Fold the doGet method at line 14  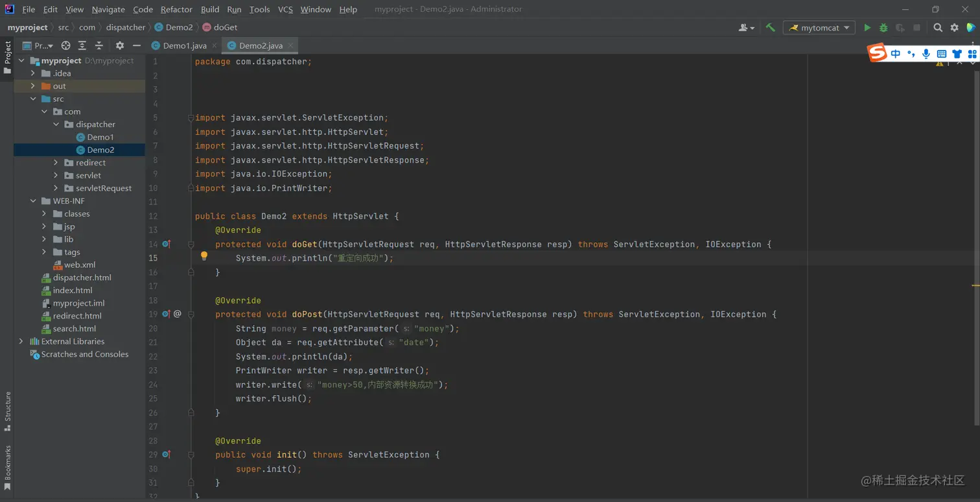191,245
